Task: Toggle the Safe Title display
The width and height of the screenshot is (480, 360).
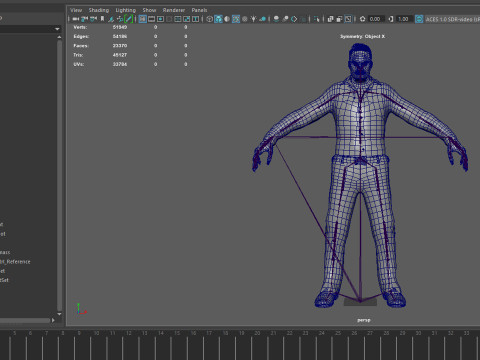Action: click(x=195, y=19)
